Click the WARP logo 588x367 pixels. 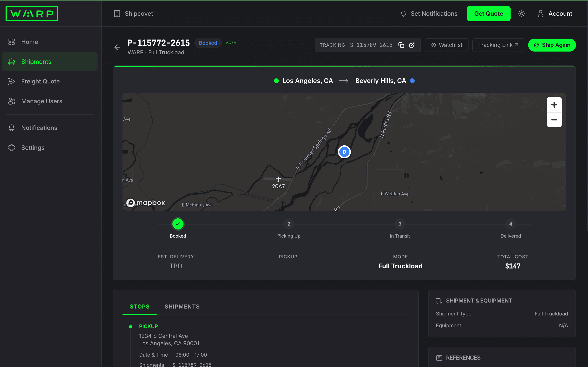pyautogui.click(x=31, y=14)
